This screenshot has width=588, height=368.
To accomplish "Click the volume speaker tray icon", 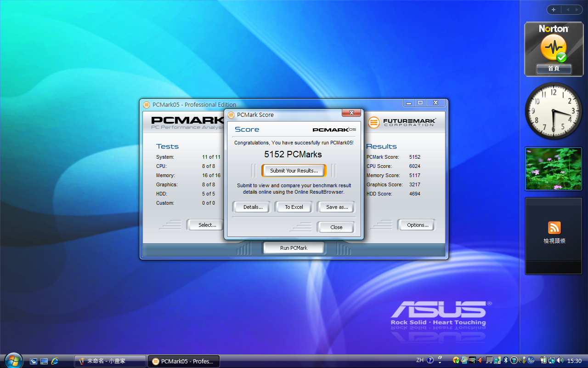I will pyautogui.click(x=560, y=360).
